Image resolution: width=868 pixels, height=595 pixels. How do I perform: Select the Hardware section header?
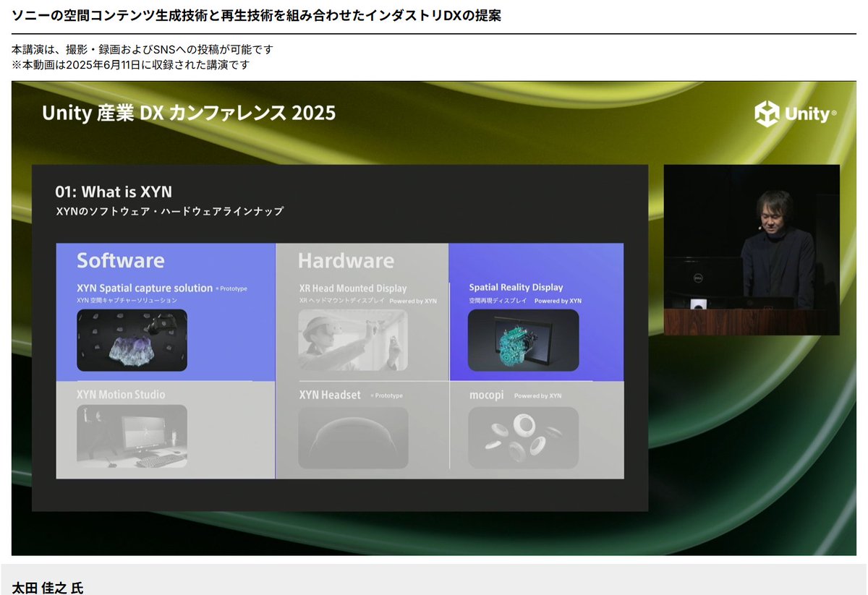coord(345,260)
